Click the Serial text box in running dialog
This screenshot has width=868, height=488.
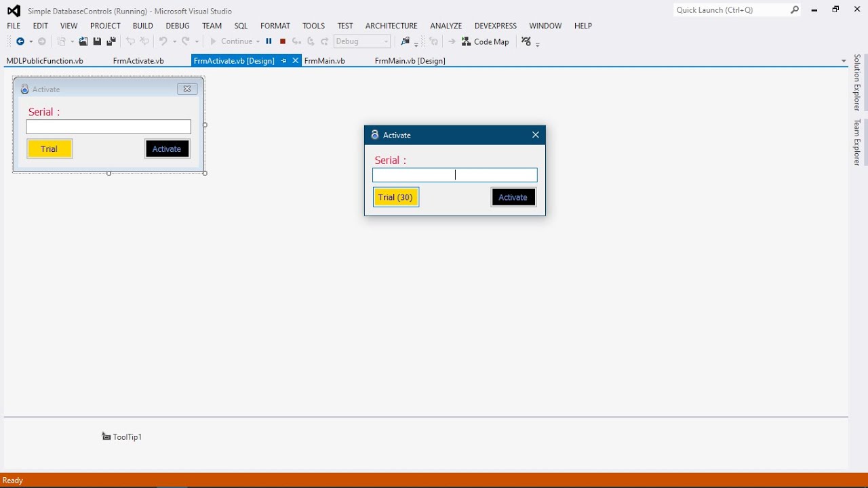pyautogui.click(x=455, y=175)
